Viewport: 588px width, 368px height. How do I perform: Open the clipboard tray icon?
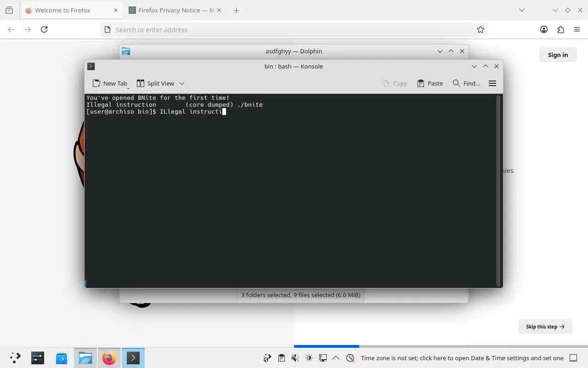point(281,358)
